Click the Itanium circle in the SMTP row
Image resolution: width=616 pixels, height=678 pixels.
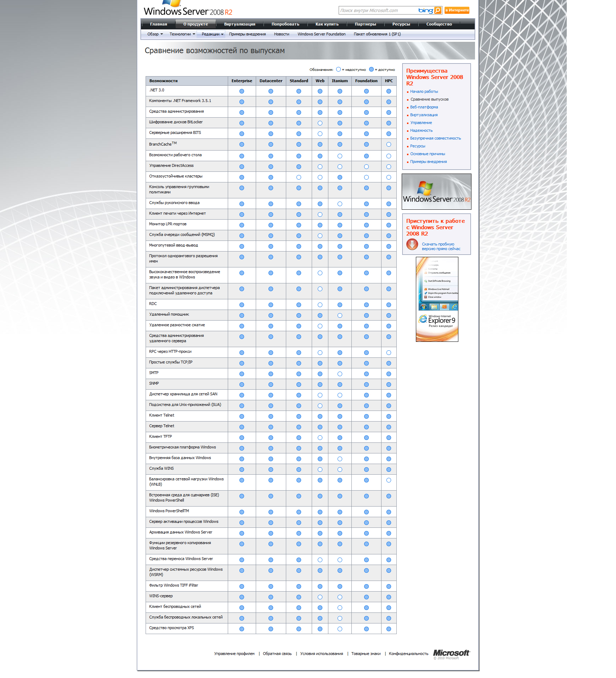click(x=340, y=374)
